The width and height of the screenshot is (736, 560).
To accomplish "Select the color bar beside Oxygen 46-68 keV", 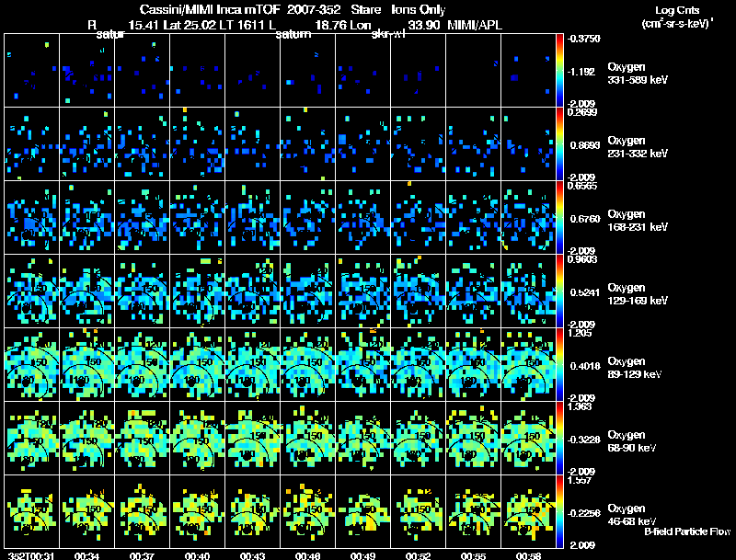I will (x=560, y=511).
